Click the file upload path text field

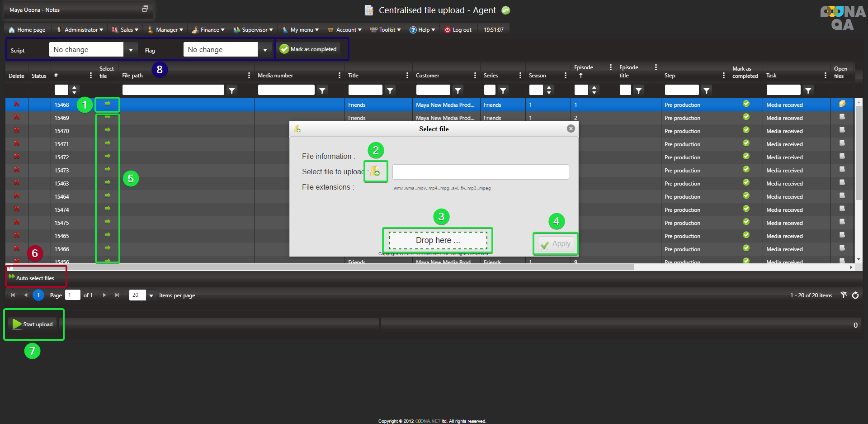click(x=480, y=172)
